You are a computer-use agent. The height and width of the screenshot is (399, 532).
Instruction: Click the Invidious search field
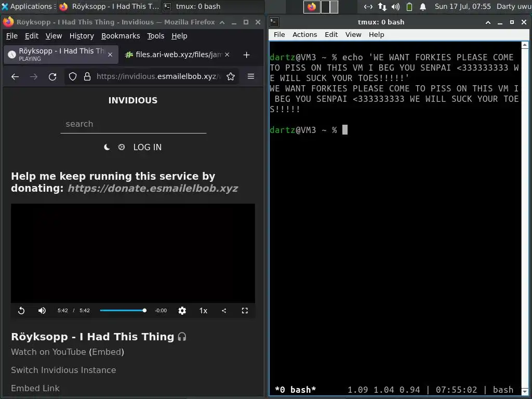[134, 124]
